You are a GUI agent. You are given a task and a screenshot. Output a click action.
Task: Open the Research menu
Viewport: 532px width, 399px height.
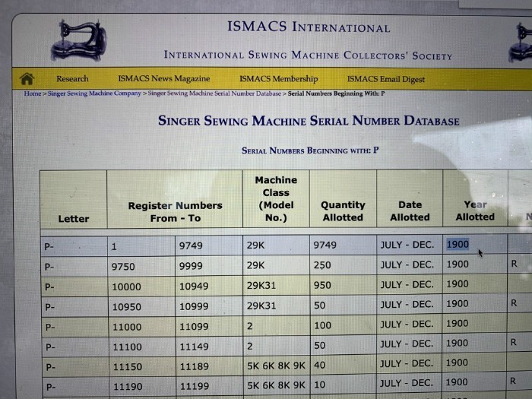(x=72, y=79)
